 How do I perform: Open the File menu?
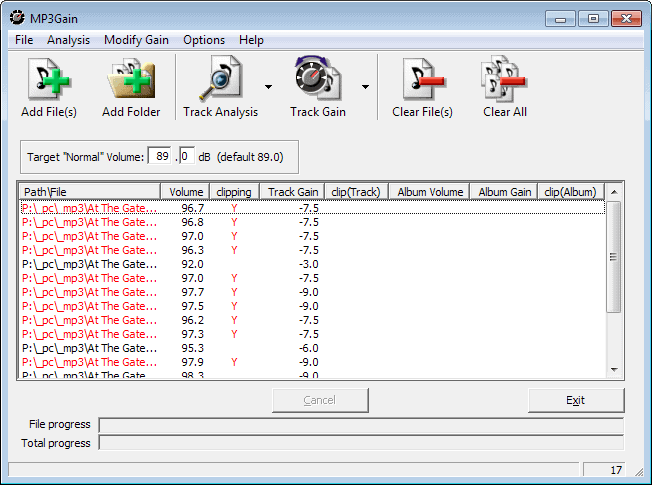point(24,40)
